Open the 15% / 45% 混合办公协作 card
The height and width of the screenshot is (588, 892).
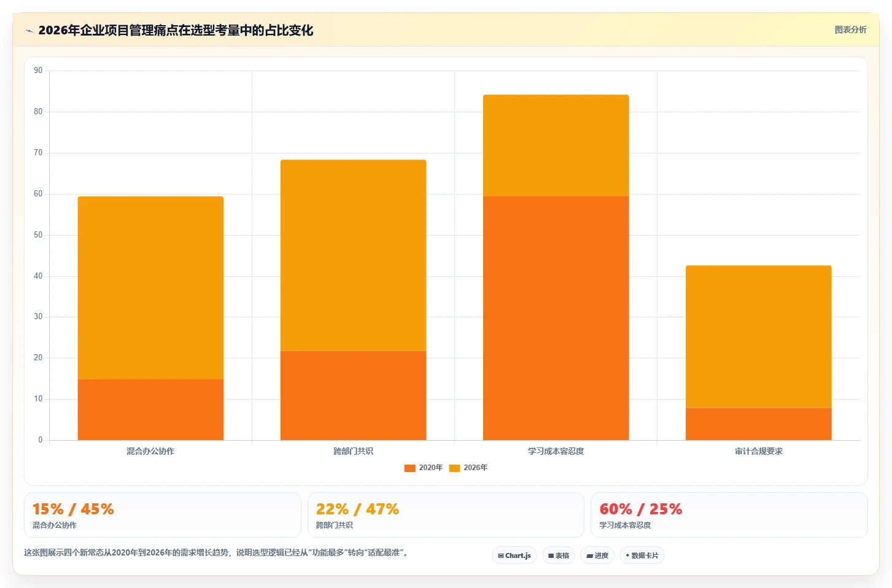(x=163, y=515)
